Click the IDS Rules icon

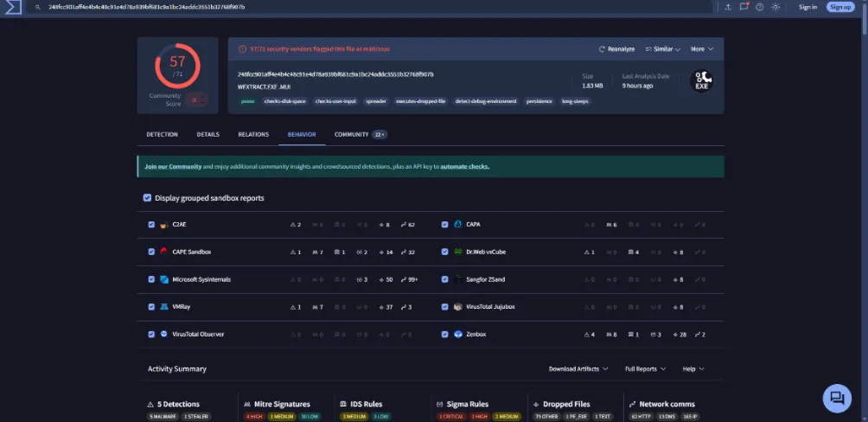click(x=344, y=405)
